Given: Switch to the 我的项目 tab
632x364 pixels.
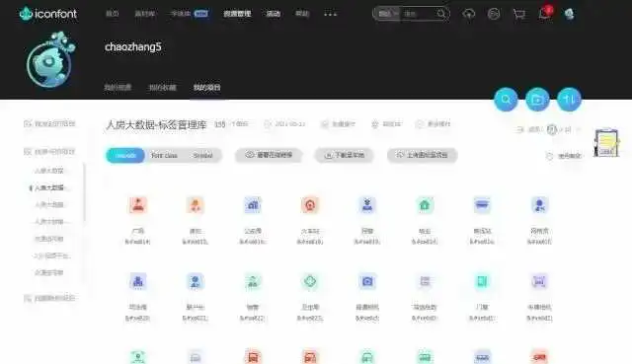Looking at the screenshot, I should [206, 88].
